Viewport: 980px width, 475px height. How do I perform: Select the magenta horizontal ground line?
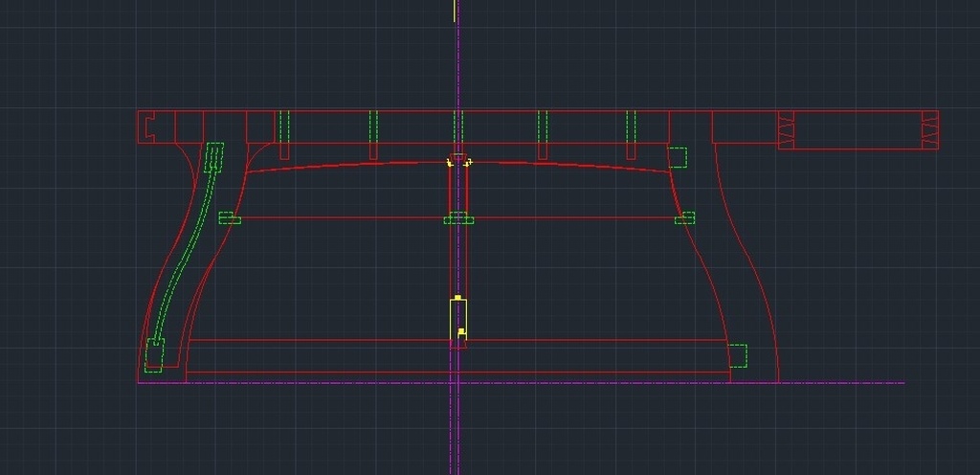coord(522,382)
